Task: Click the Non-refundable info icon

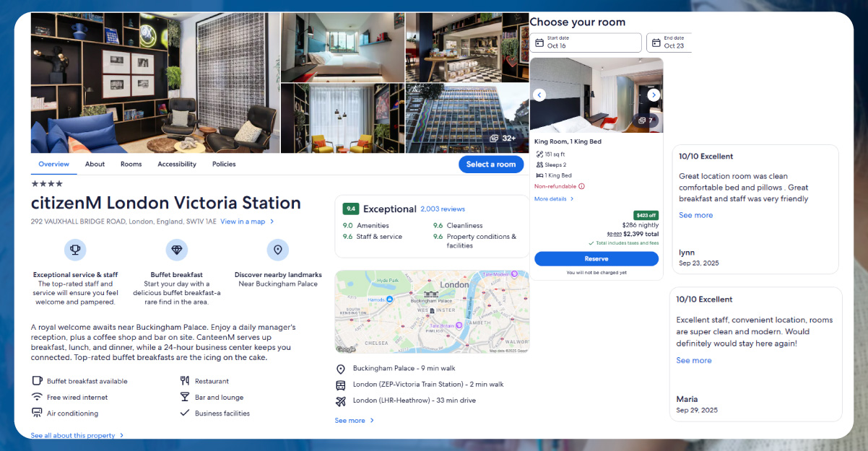Action: point(581,186)
